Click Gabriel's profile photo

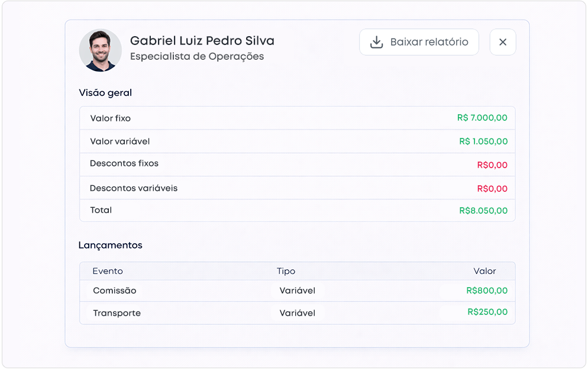[101, 50]
